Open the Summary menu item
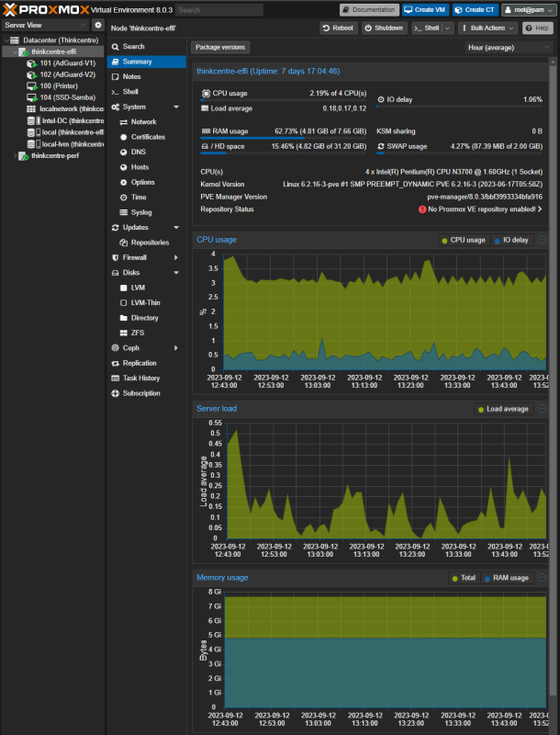The width and height of the screenshot is (560, 735). (x=146, y=62)
